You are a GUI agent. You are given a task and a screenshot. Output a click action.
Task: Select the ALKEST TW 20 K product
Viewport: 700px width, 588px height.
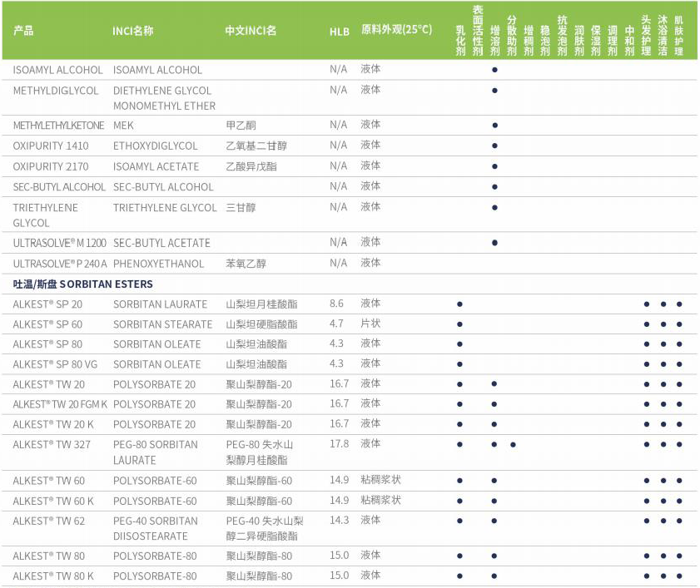(53, 425)
